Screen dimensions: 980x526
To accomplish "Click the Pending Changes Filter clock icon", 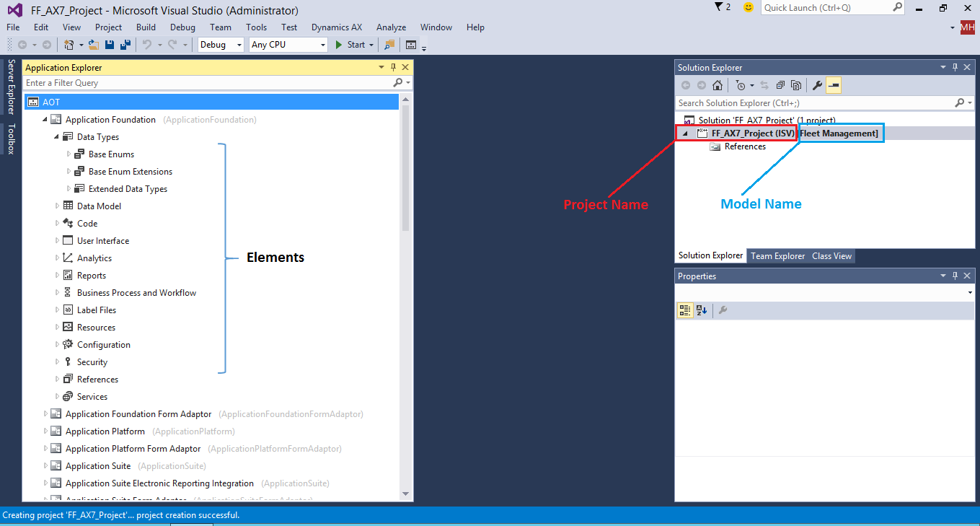I will (x=741, y=85).
